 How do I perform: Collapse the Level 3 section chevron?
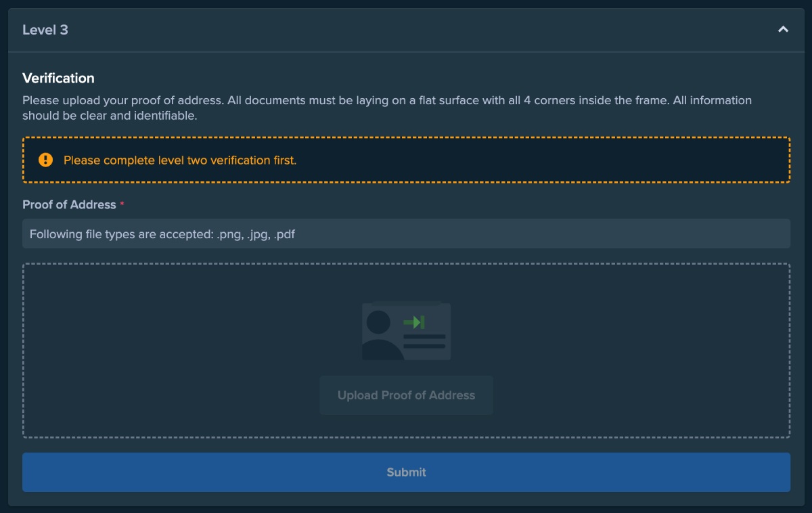tap(783, 30)
